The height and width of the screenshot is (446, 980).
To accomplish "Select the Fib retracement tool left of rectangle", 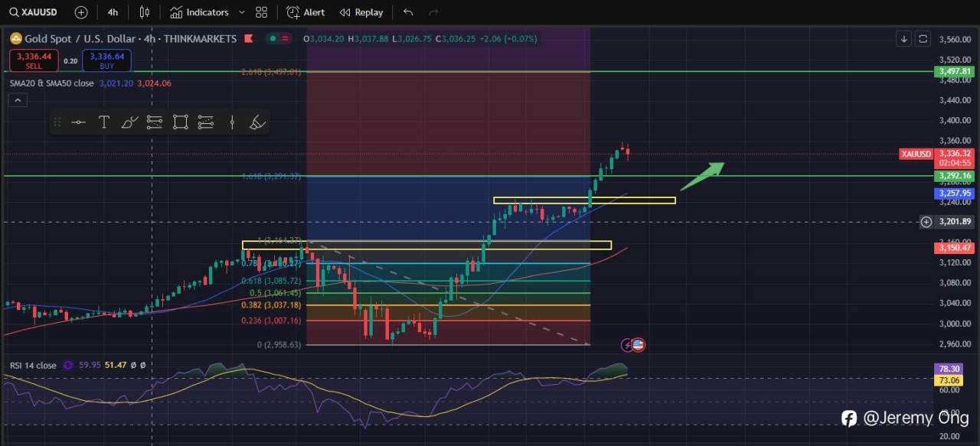I will coord(155,122).
